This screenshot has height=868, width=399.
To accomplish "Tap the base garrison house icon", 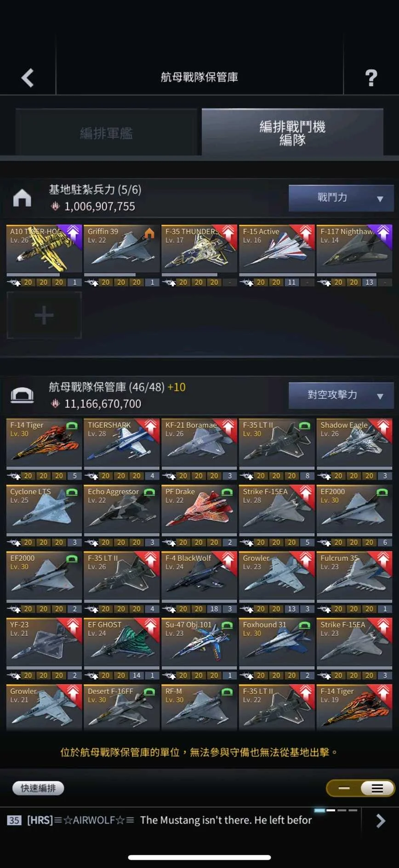I will tap(22, 198).
